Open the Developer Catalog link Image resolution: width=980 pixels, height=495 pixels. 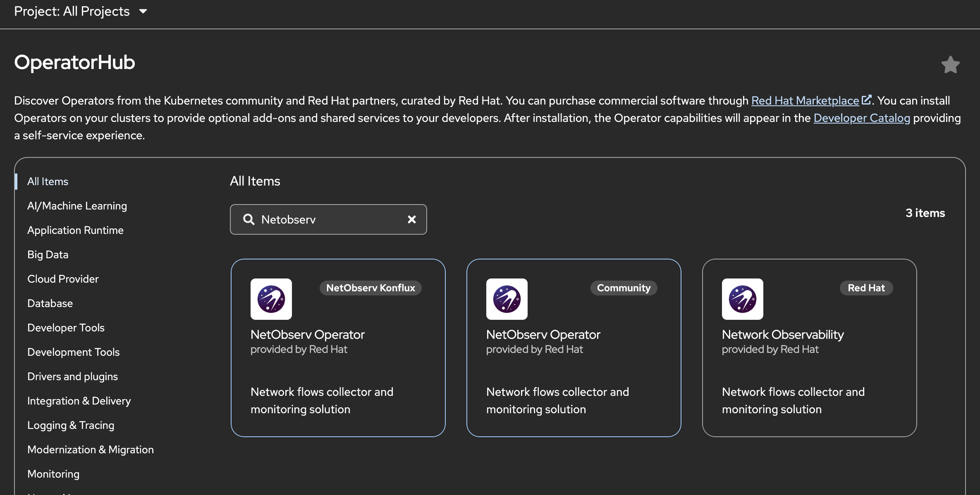pos(862,118)
